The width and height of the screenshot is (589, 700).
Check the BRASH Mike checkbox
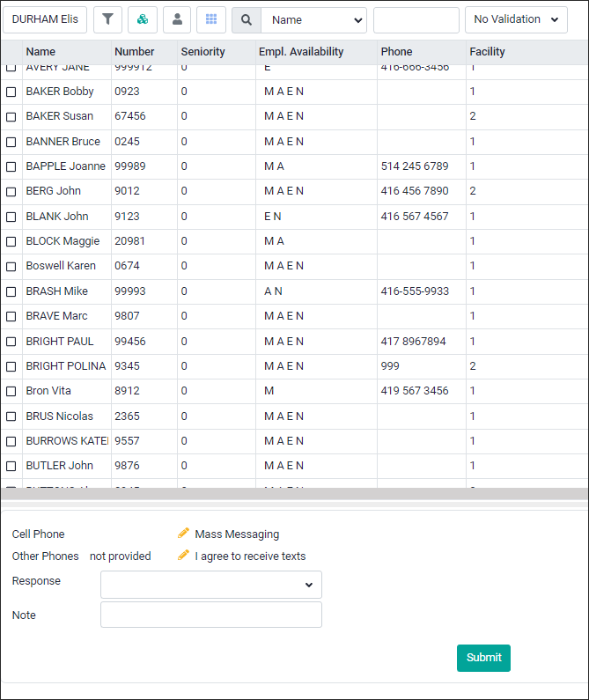coord(11,291)
